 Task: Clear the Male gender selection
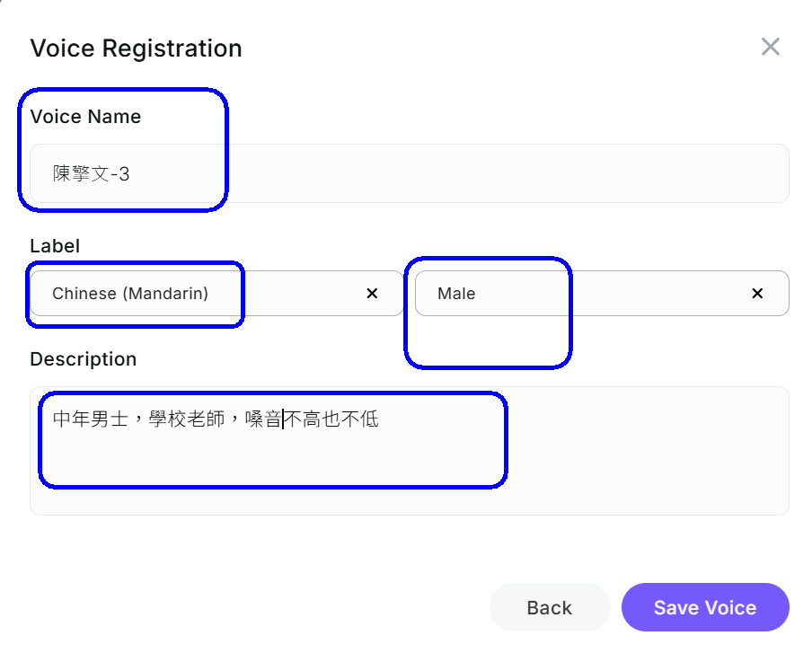(x=757, y=294)
